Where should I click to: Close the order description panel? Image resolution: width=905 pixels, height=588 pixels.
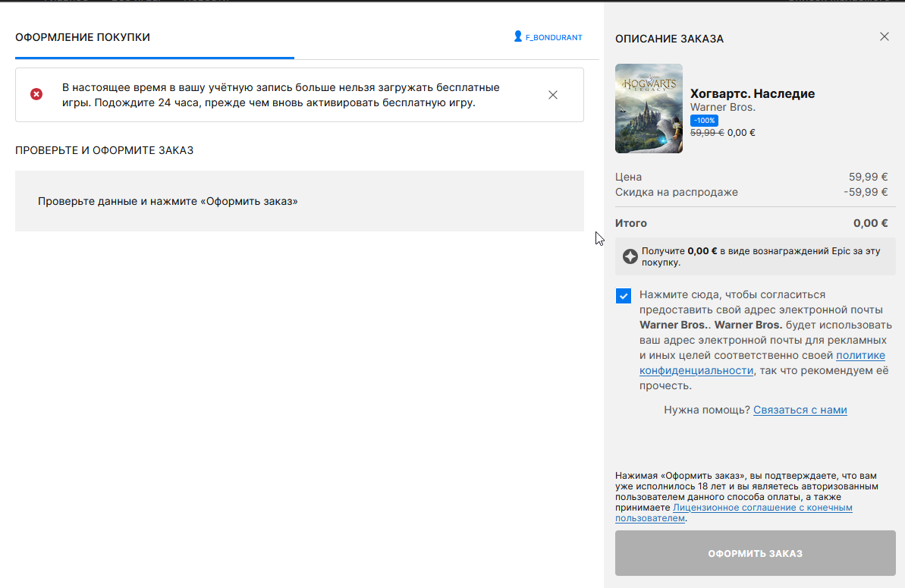pos(884,36)
